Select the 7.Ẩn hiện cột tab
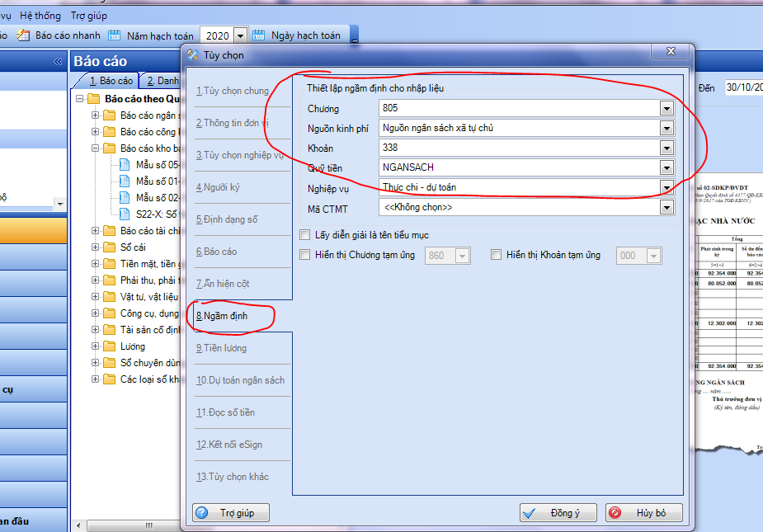This screenshot has height=532, width=763. (223, 284)
